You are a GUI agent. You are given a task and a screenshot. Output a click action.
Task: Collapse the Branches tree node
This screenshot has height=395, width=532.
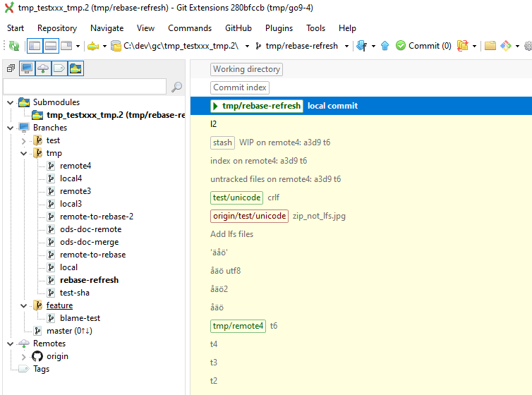(11, 128)
